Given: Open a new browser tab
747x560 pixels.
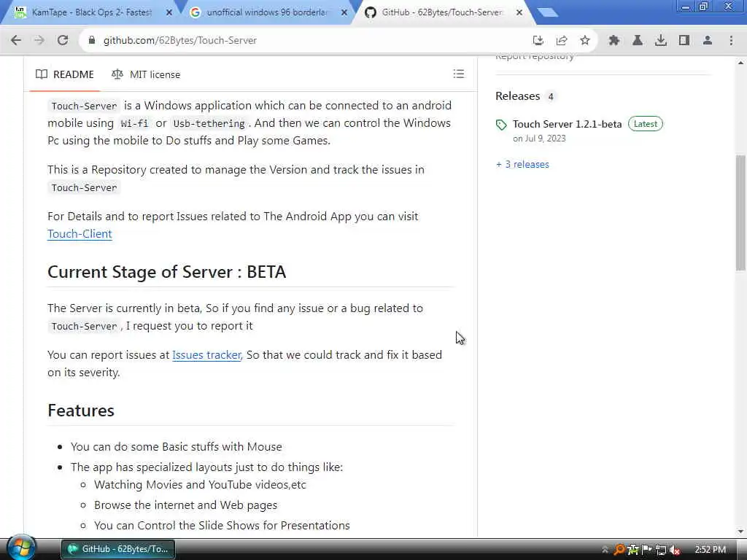Looking at the screenshot, I should [547, 12].
